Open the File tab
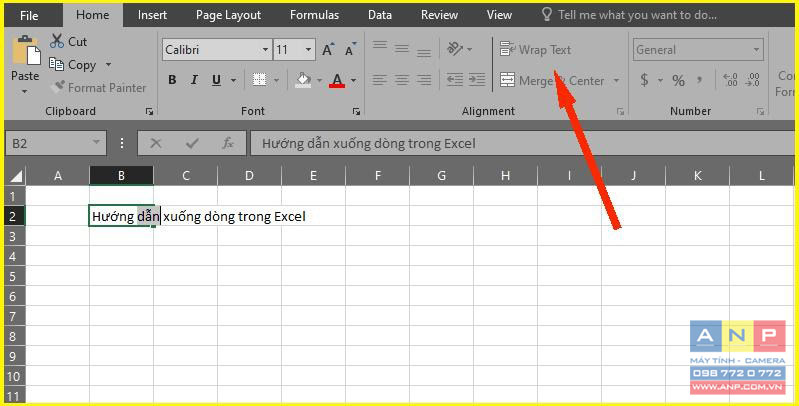The image size is (799, 406). tap(29, 15)
